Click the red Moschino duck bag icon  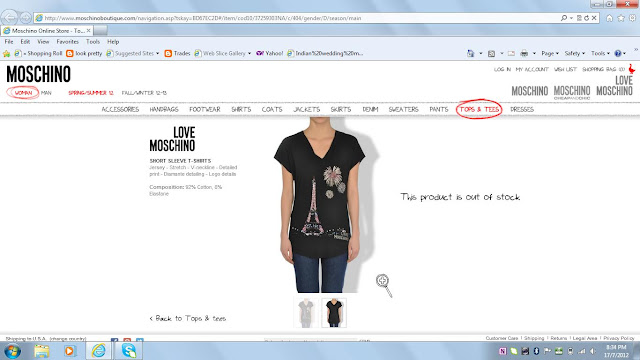[x=632, y=69]
